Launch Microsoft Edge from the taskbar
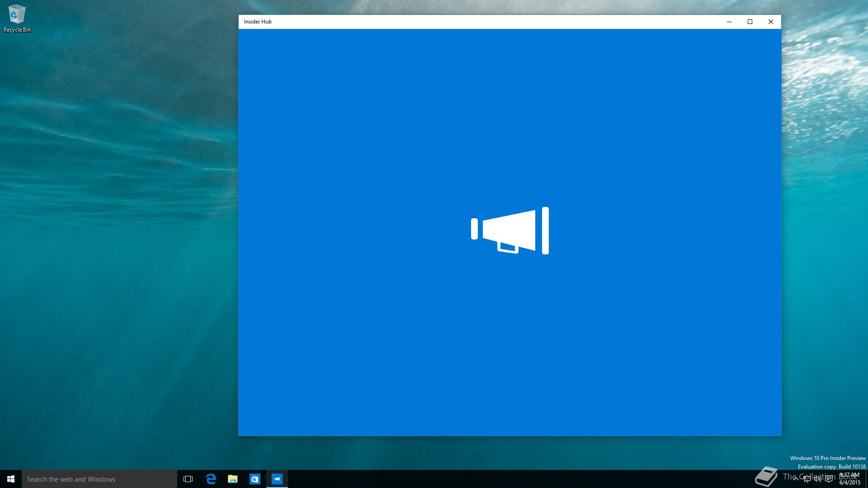 click(x=211, y=479)
